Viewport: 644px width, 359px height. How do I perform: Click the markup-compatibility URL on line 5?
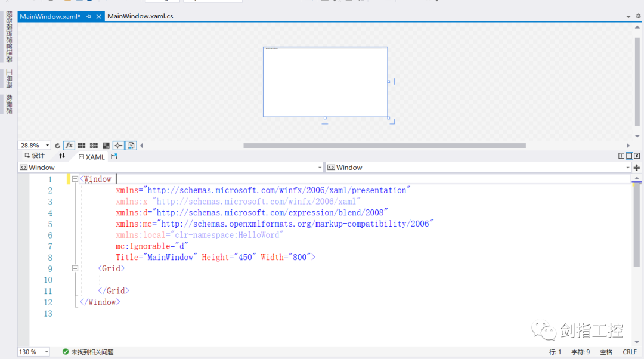295,224
